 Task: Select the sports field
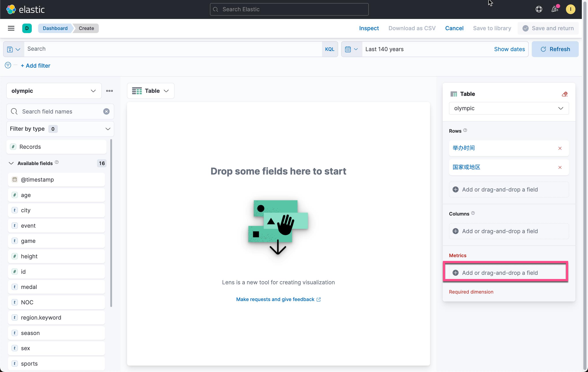coord(56,363)
